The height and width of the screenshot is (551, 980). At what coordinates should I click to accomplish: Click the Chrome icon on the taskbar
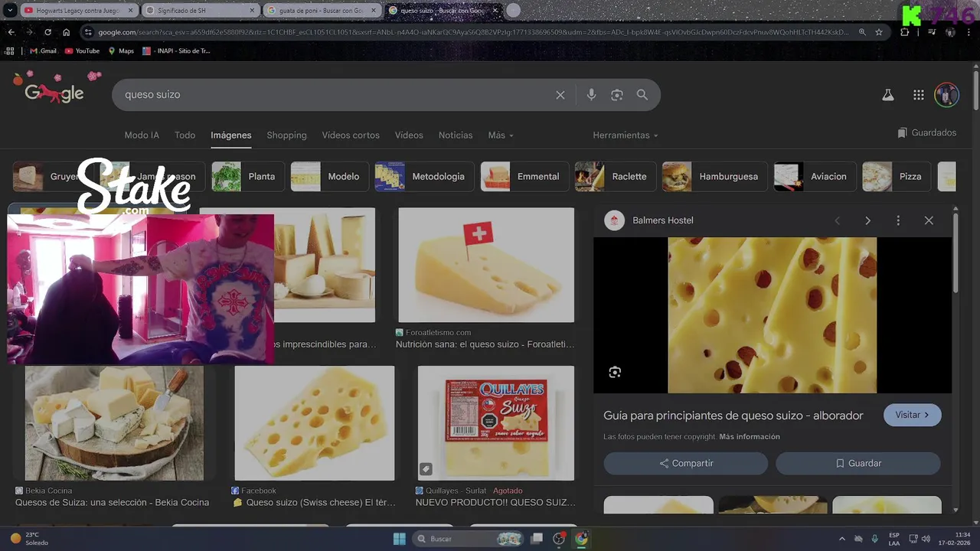pyautogui.click(x=582, y=539)
